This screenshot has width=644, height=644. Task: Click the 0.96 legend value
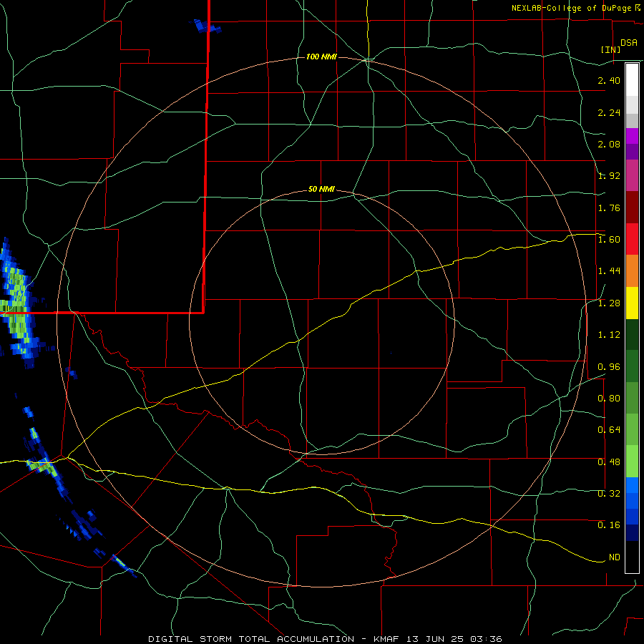click(x=609, y=366)
